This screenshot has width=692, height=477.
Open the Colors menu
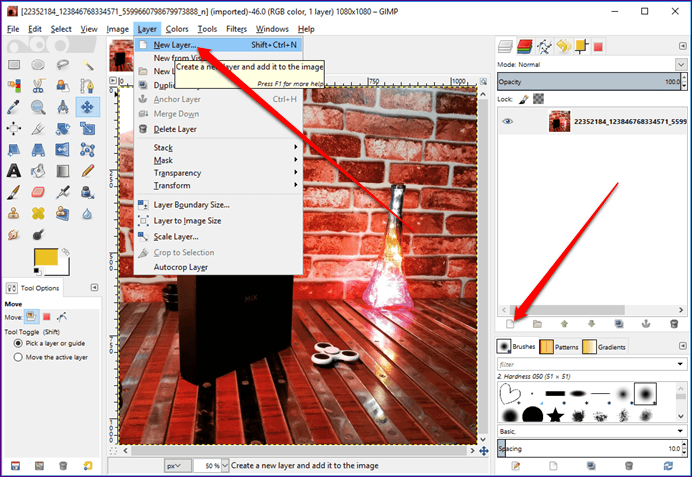177,29
